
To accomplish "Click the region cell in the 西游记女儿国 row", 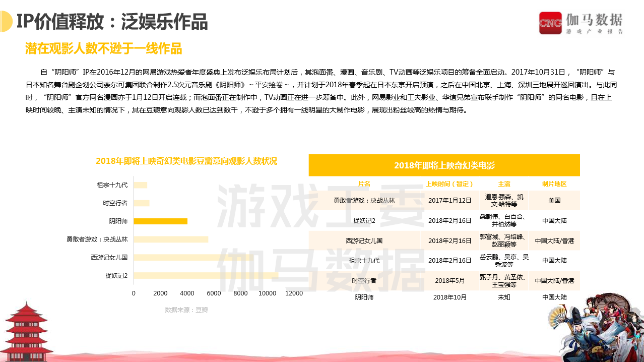I will click(x=554, y=240).
